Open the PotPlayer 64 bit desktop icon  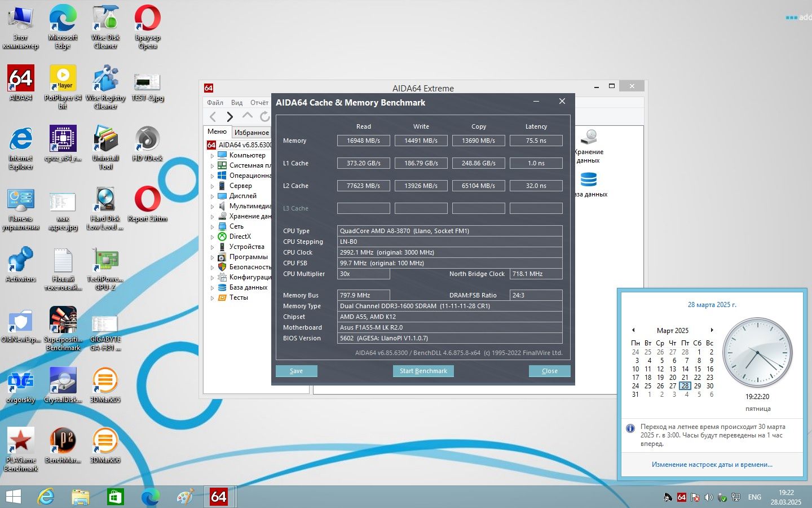tap(63, 86)
